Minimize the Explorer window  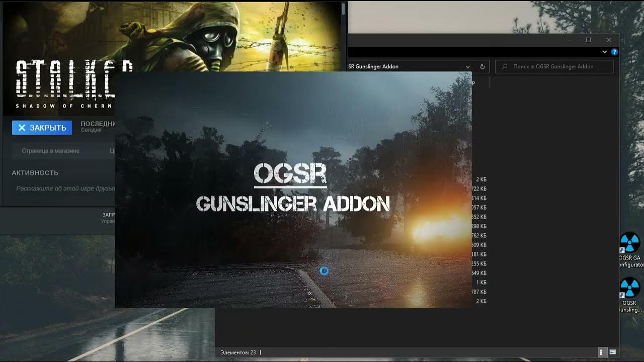[x=568, y=40]
